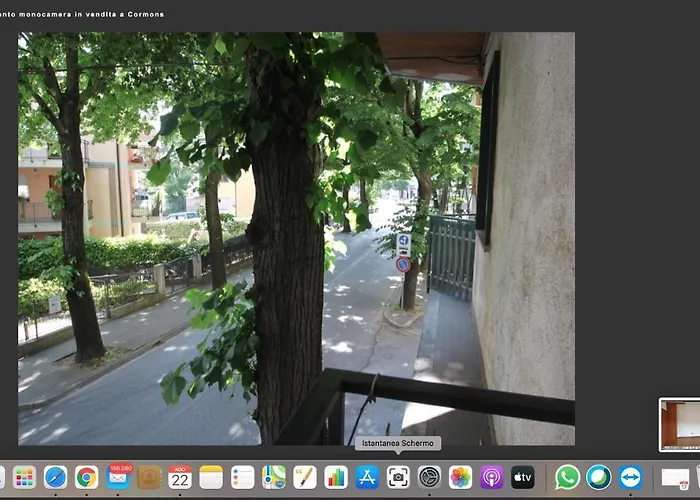Open the Apple TV app
Screen dimensions: 700x500
click(x=522, y=478)
